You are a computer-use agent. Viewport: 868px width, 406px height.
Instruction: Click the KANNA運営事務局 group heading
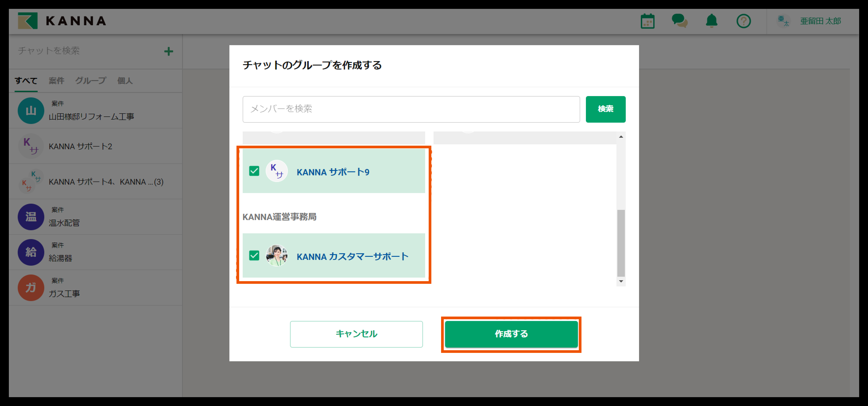[x=279, y=217]
